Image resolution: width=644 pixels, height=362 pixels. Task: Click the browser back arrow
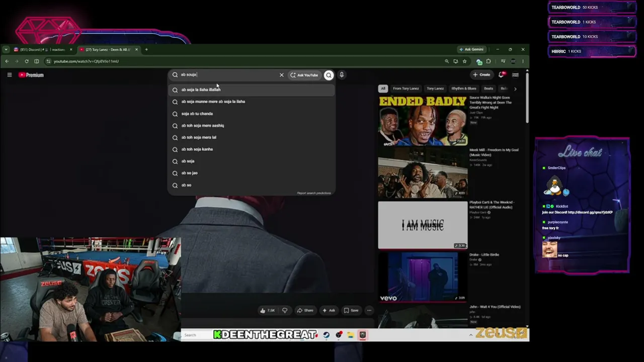7,61
